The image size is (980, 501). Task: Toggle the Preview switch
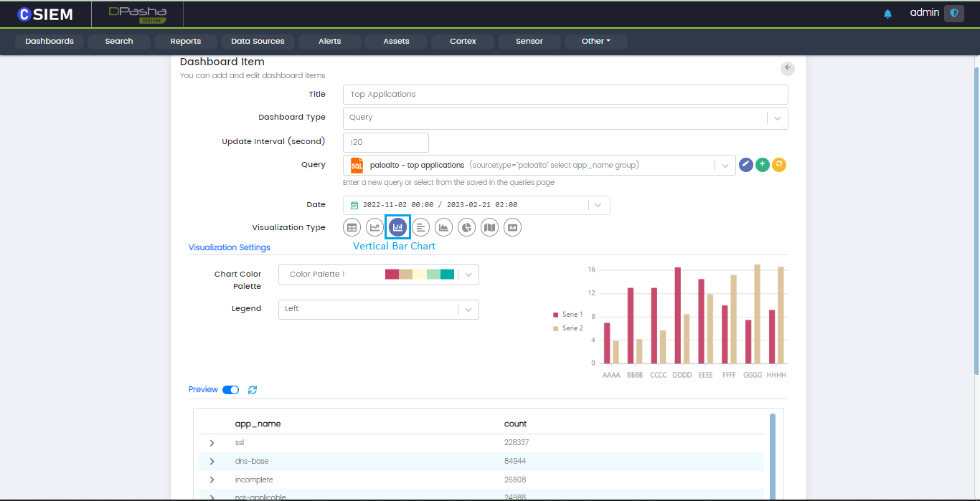(230, 390)
